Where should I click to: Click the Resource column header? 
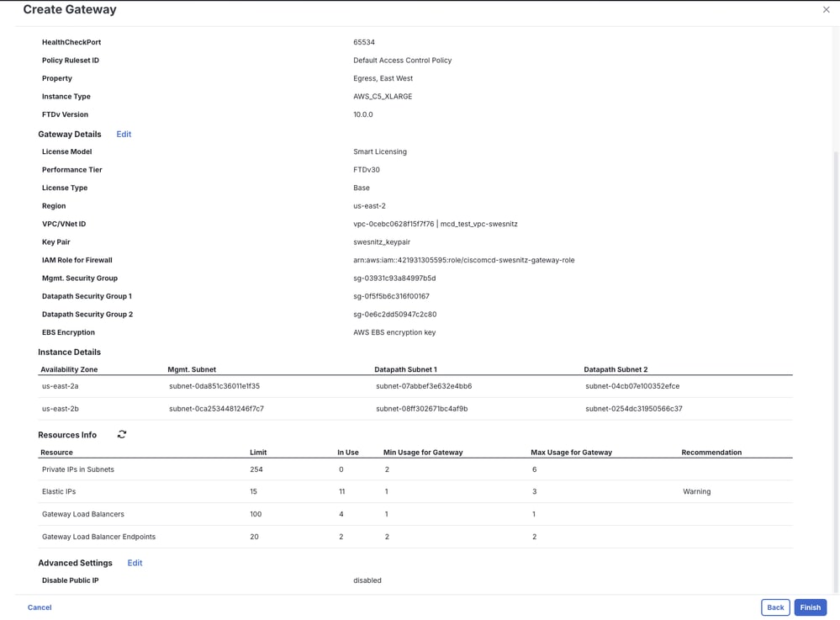click(x=57, y=453)
